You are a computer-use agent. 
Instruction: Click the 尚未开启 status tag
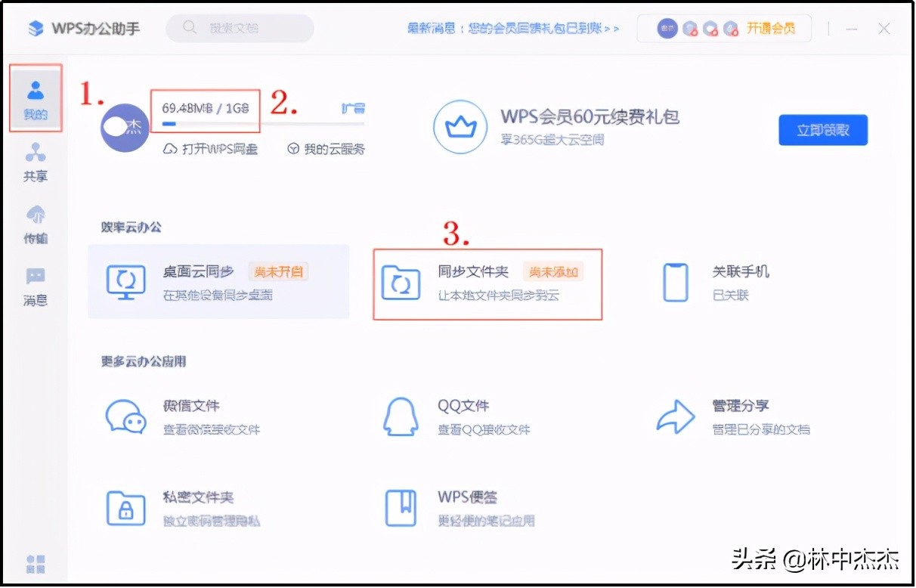[x=279, y=271]
